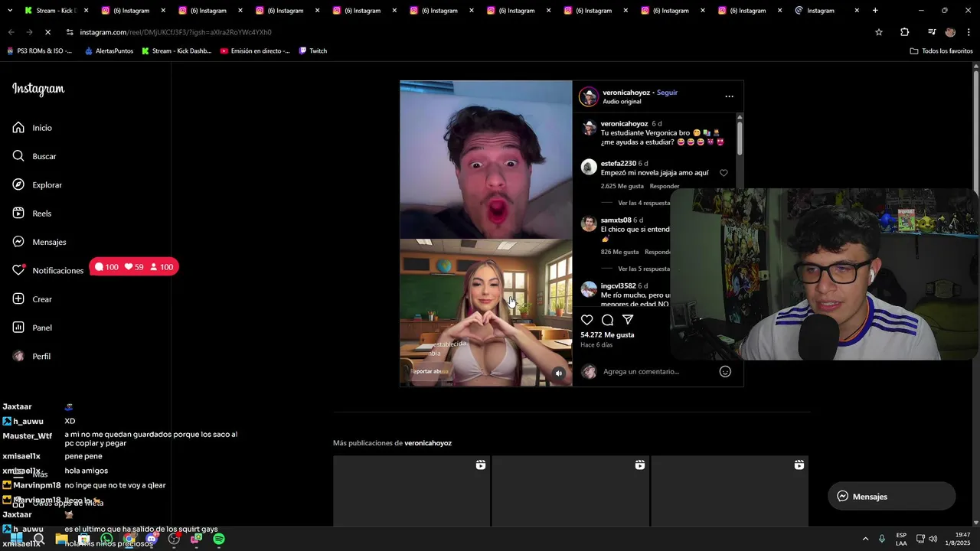Expand Ver las 5 respuestas
Screen dimensions: 980x551
click(x=644, y=269)
